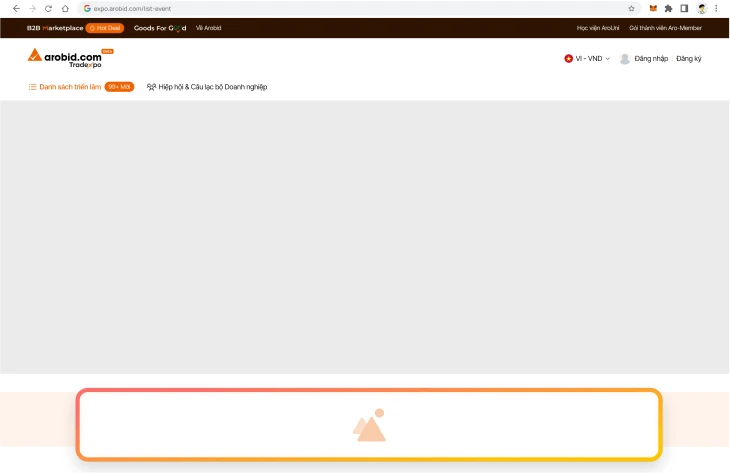Screen dimensions: 730x473
Task: Click the Đăng ký register link
Action: (689, 59)
